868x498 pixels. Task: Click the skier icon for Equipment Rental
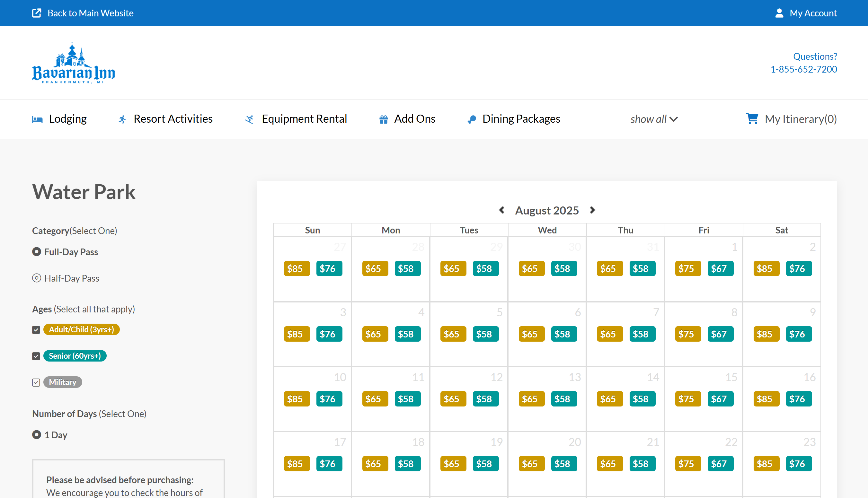click(x=249, y=119)
